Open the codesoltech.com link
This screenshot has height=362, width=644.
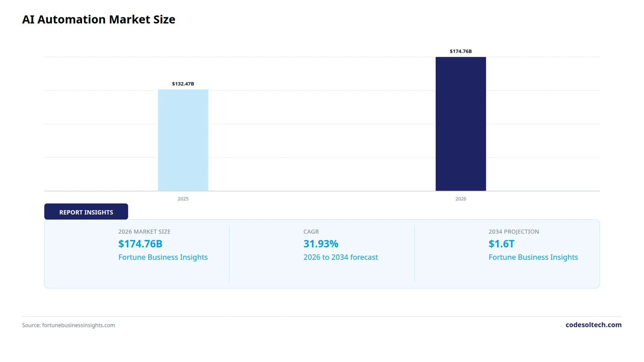click(594, 325)
